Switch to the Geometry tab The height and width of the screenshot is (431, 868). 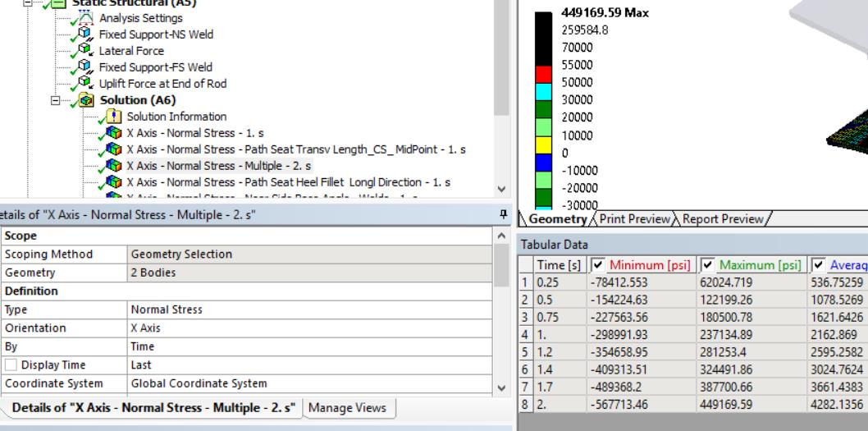tap(557, 219)
